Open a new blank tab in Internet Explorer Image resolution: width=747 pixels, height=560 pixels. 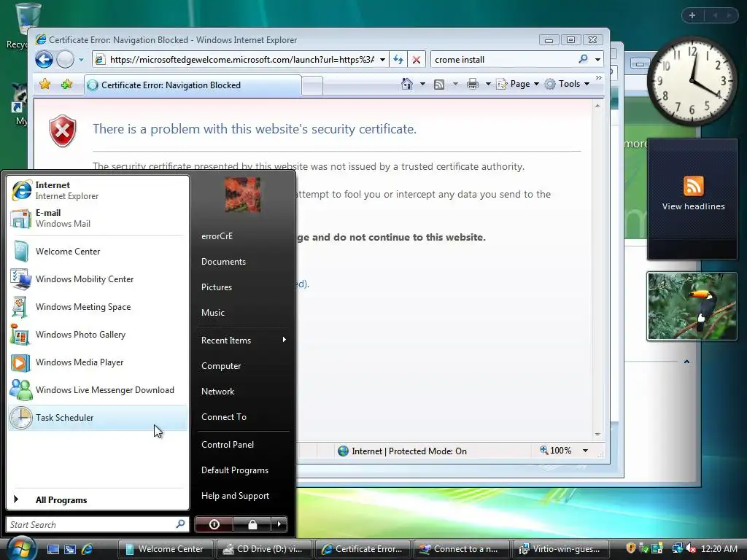coord(312,86)
